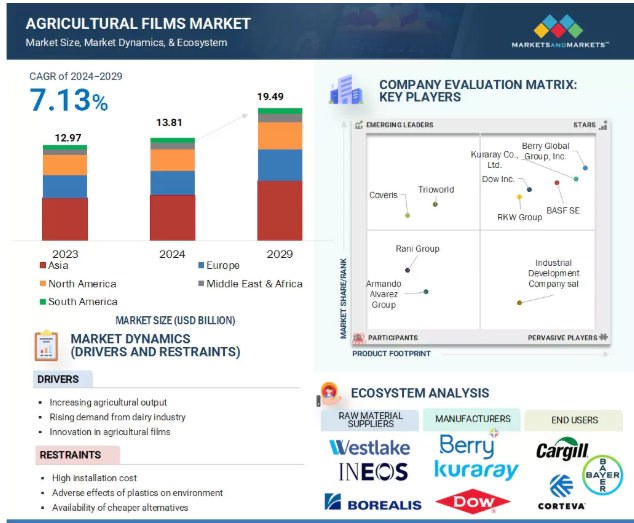Click the Pervasive Players puzzle icon
Screen dimensions: 634x523
604,337
